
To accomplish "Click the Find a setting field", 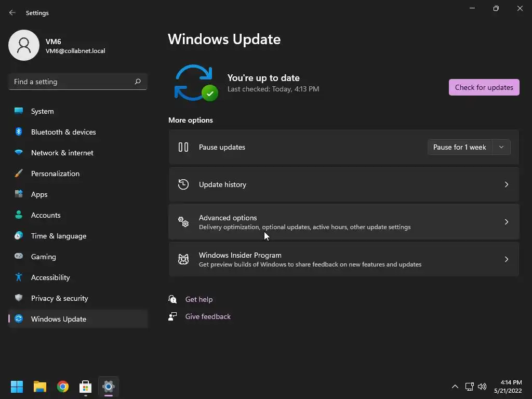I will pyautogui.click(x=78, y=82).
